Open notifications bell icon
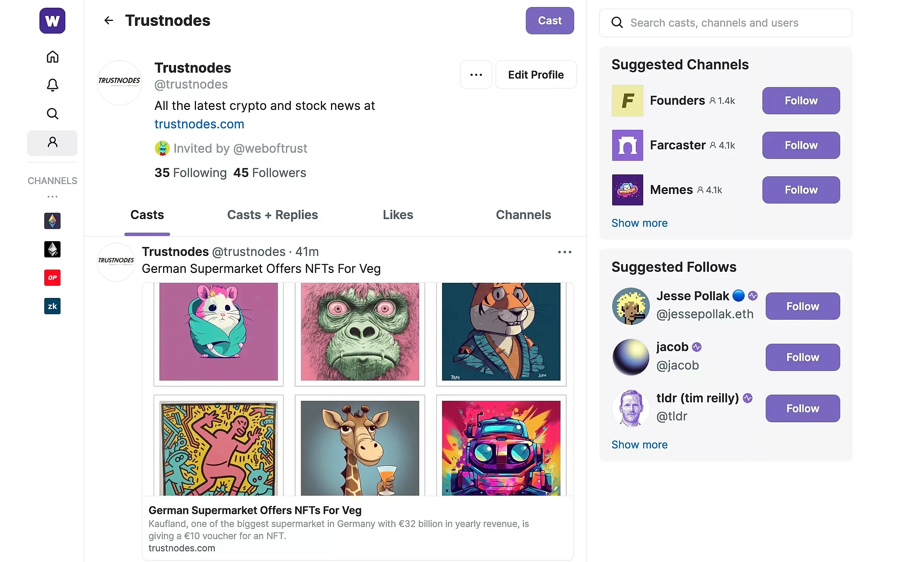This screenshot has height=562, width=924. (x=52, y=85)
